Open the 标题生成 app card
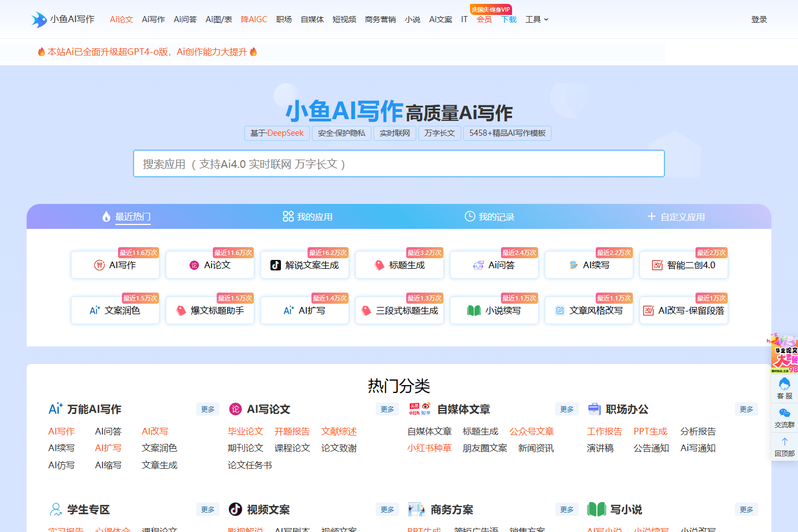Screen dimensions: 798x532 pyautogui.click(x=400, y=265)
